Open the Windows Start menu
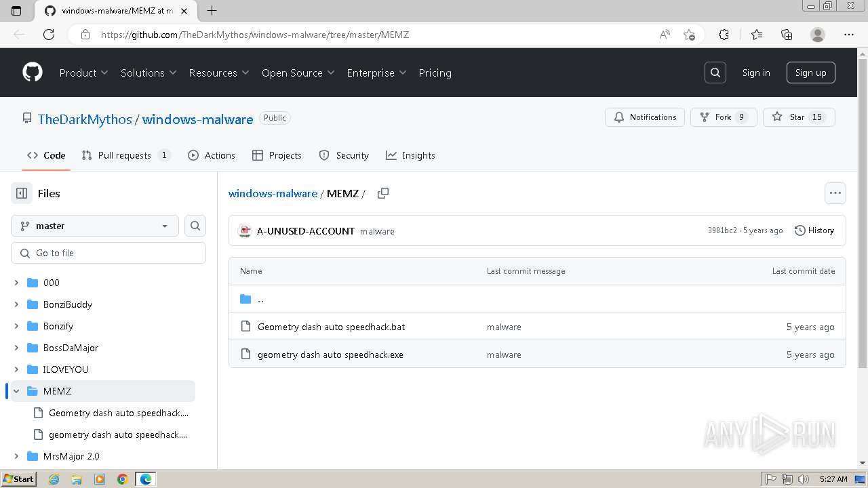The image size is (868, 488). pyautogui.click(x=18, y=479)
